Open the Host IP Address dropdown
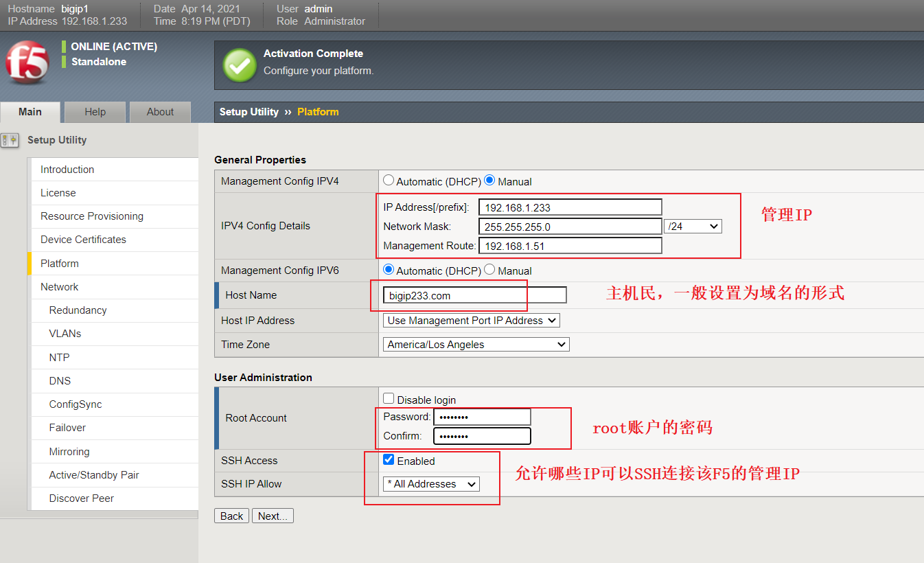Screen dimensions: 924x563 pos(471,320)
